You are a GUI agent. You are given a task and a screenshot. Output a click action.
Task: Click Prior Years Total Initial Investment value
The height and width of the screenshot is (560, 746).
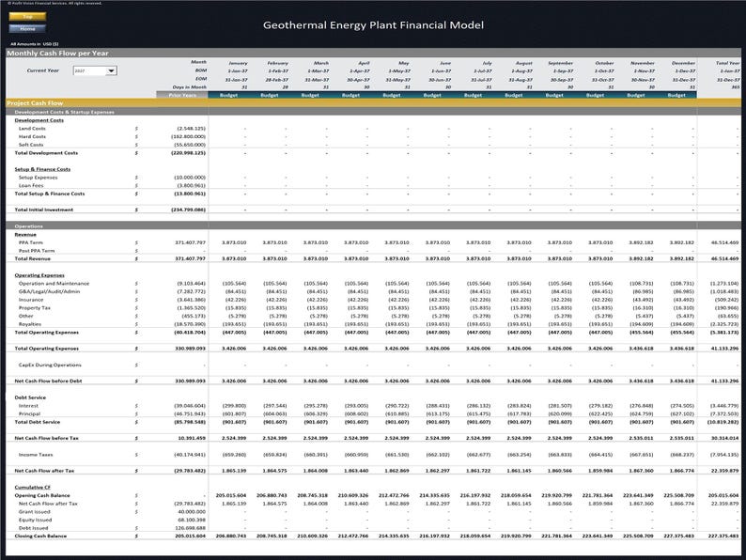[x=189, y=210]
